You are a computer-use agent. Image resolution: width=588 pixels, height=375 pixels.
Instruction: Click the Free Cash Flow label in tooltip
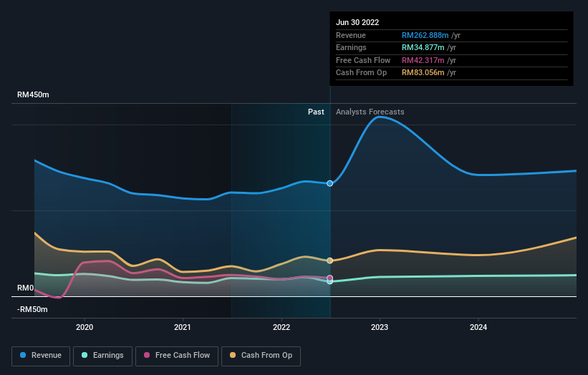tap(363, 60)
